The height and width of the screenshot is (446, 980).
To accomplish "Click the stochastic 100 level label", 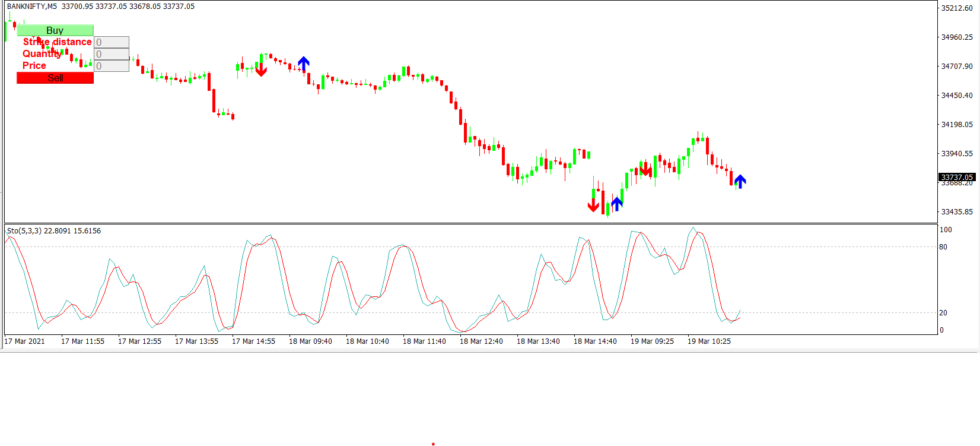I will pyautogui.click(x=946, y=230).
